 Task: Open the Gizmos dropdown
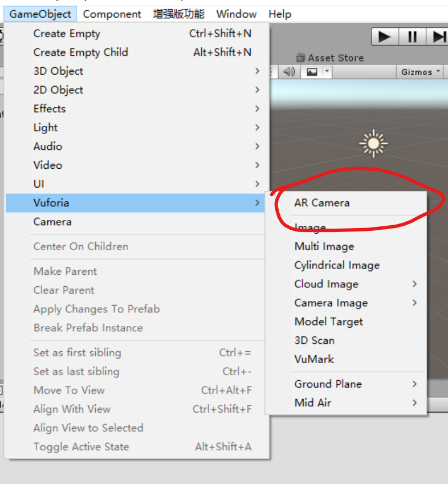pos(420,72)
